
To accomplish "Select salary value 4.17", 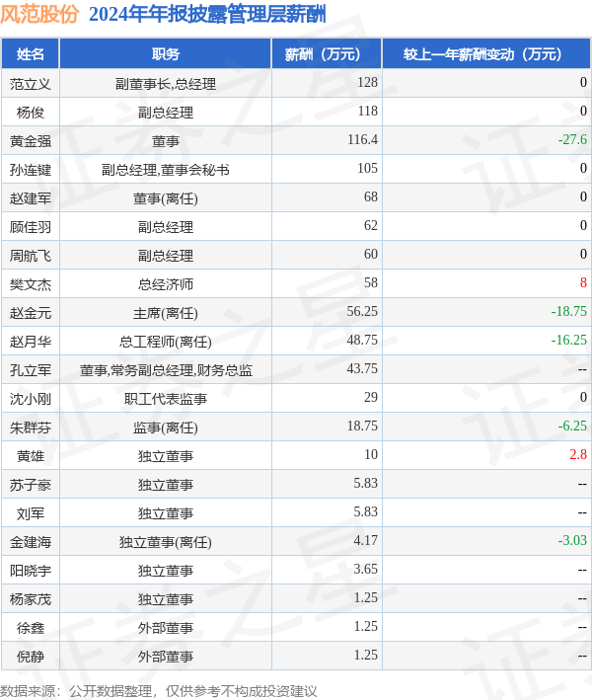I will [366, 540].
